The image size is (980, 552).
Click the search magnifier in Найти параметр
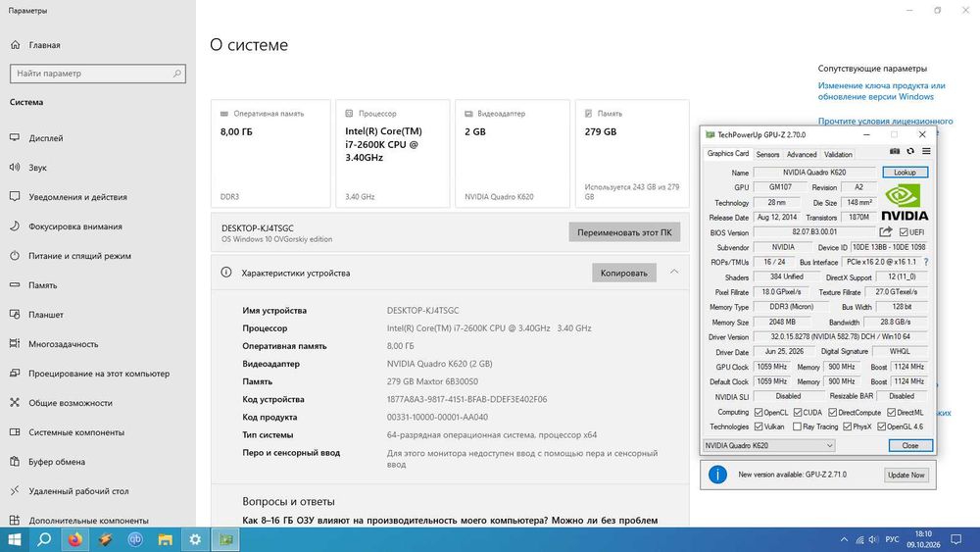tap(176, 74)
